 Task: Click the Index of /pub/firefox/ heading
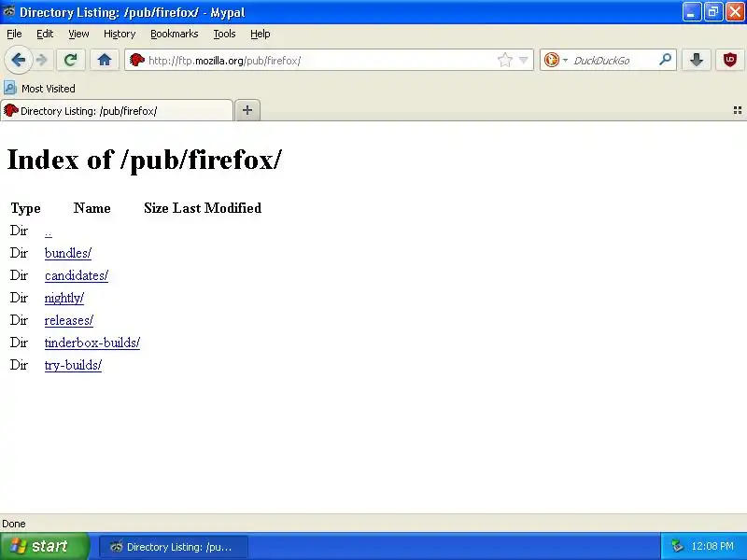145,160
